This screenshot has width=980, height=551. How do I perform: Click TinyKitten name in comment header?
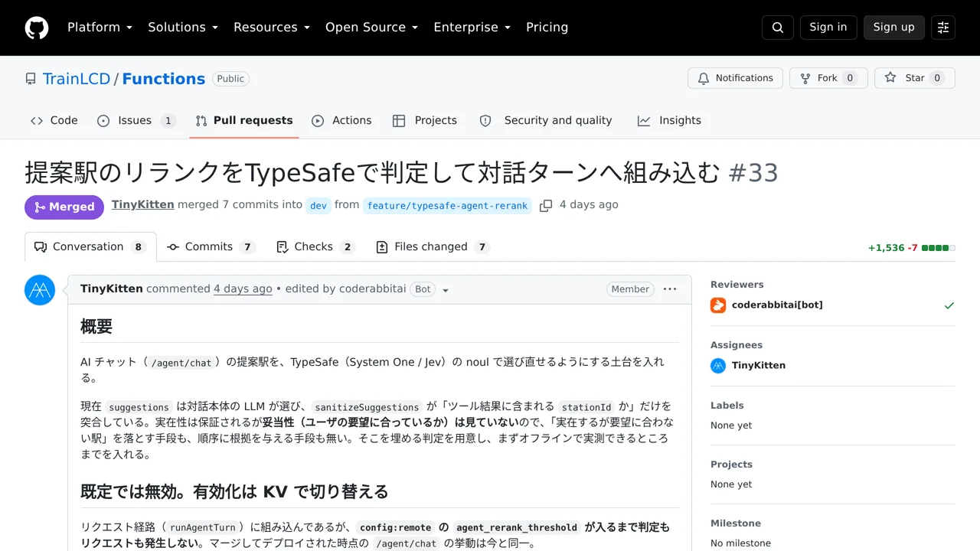tap(112, 289)
